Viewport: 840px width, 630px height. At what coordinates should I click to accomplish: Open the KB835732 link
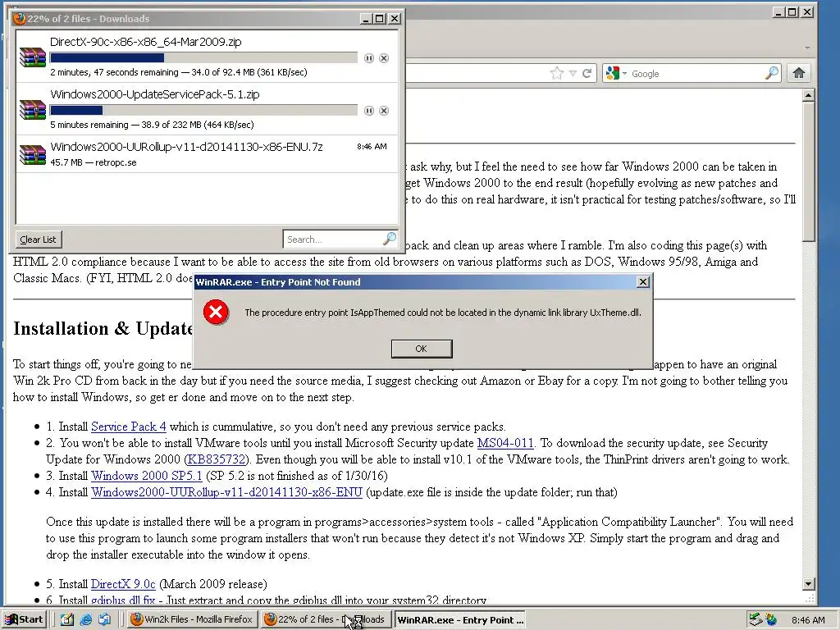pos(217,459)
